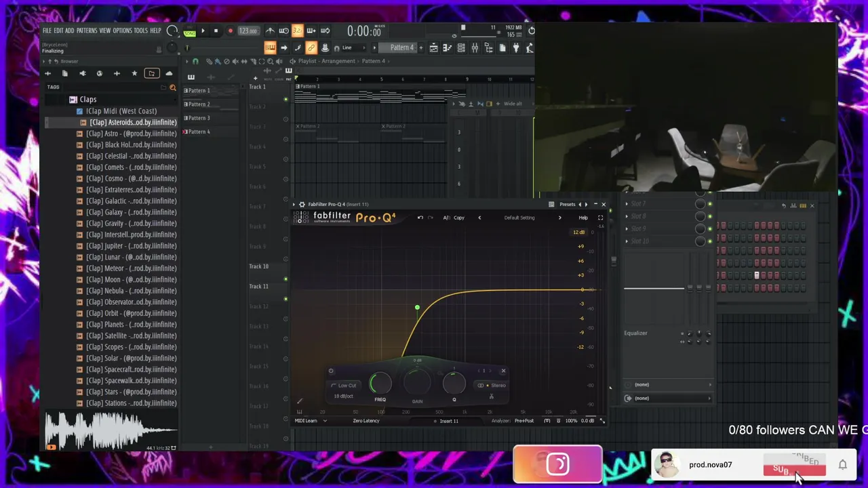Open the Stereo placement dropdown

[492, 386]
